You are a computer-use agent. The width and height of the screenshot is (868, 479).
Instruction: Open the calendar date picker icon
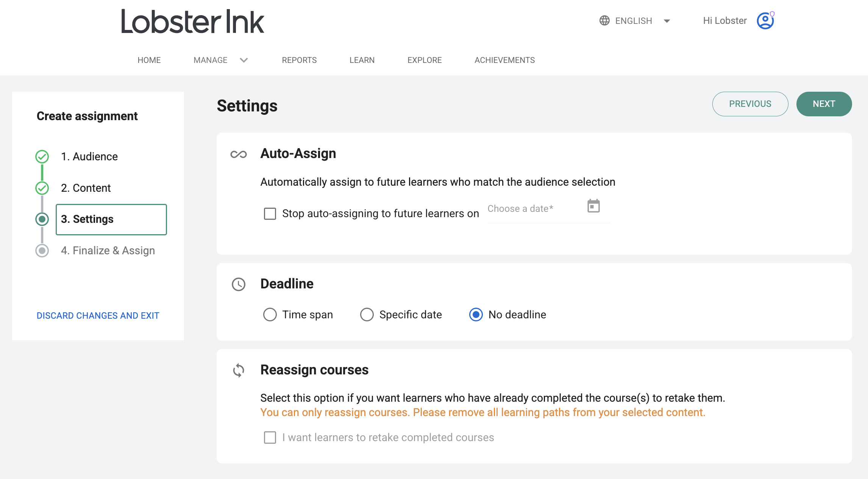[x=593, y=206]
